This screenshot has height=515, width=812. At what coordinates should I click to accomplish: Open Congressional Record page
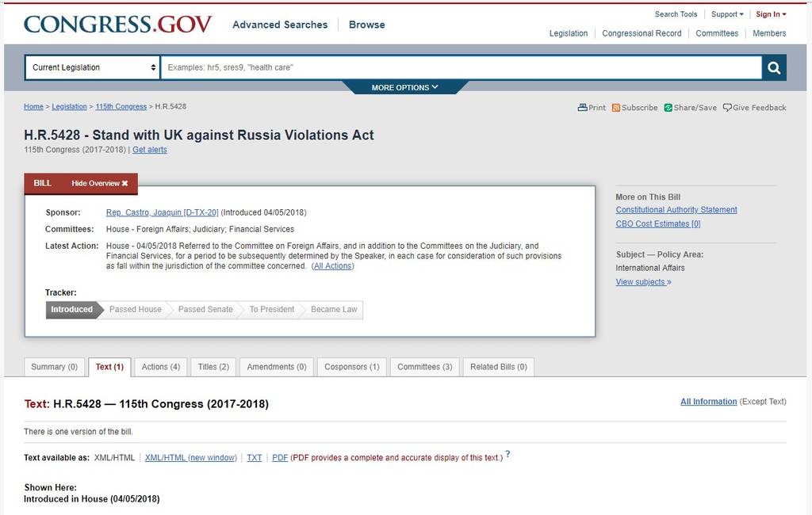coord(642,33)
